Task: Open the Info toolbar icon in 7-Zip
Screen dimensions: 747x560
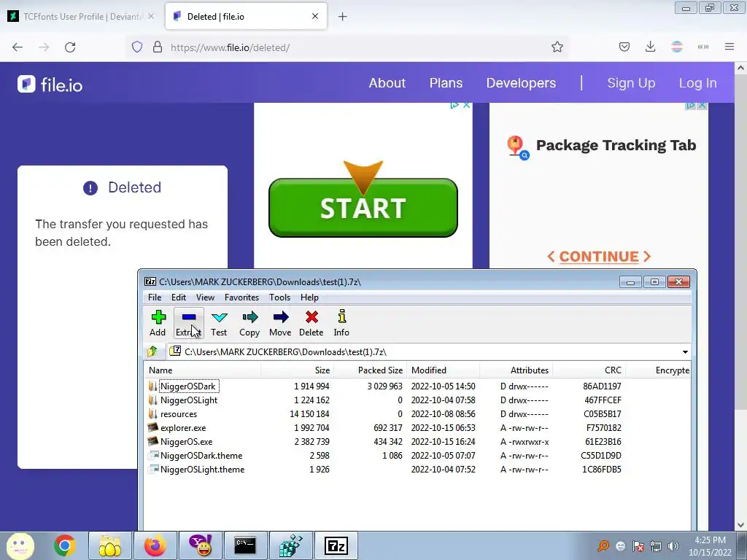Action: [x=341, y=323]
